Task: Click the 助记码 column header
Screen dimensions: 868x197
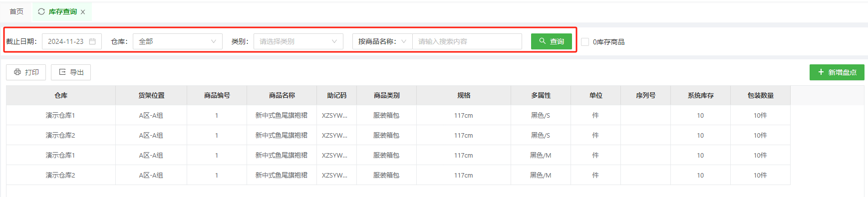Action: click(337, 95)
